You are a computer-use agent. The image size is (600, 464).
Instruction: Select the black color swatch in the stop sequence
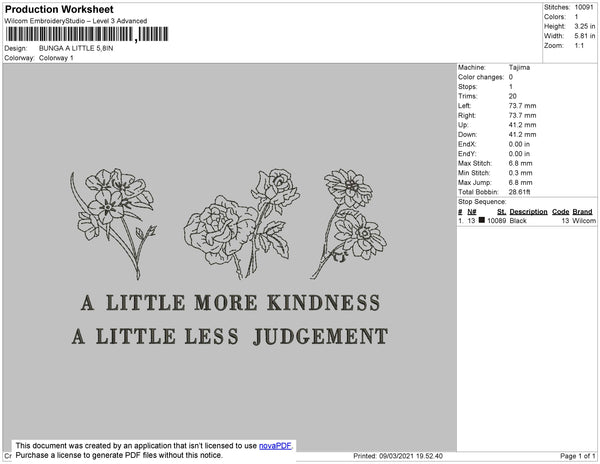point(482,220)
